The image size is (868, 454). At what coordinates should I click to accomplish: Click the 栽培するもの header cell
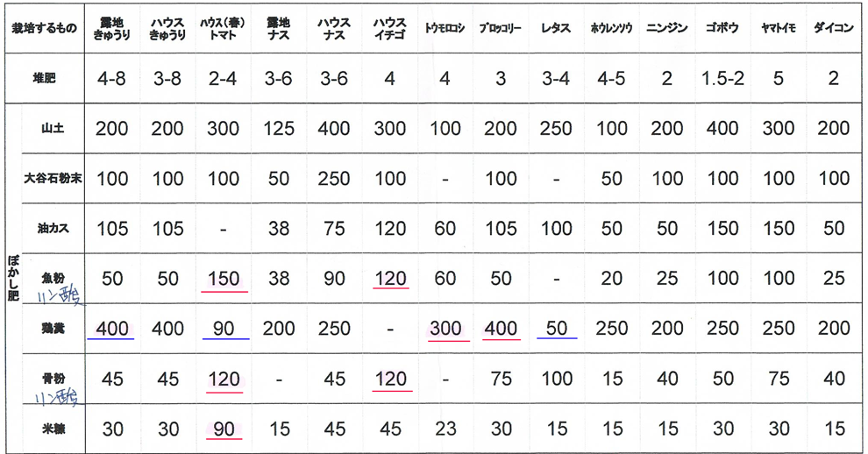pyautogui.click(x=46, y=27)
